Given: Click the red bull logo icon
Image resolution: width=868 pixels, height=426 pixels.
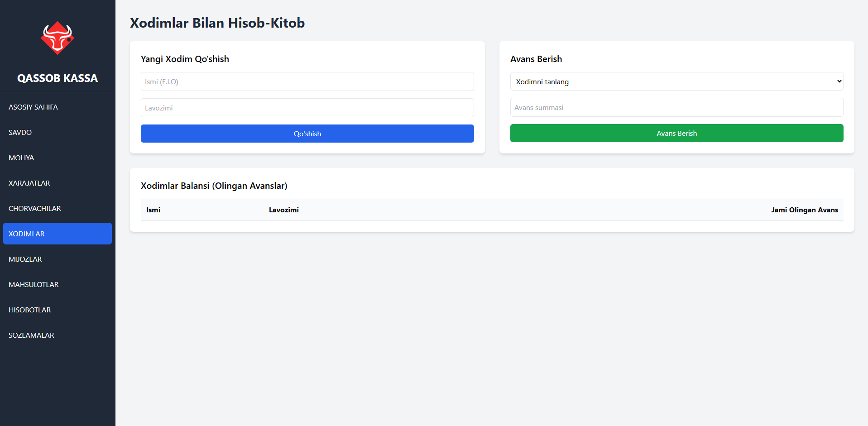Looking at the screenshot, I should click(58, 38).
